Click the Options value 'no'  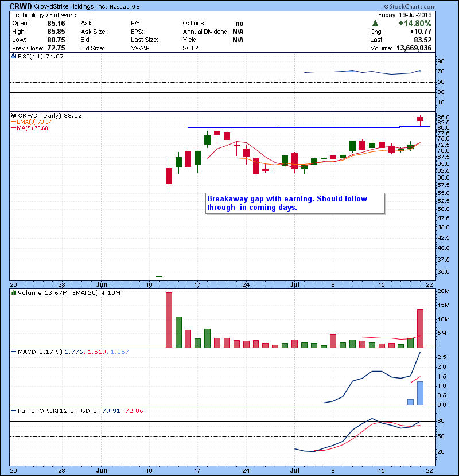(x=239, y=24)
